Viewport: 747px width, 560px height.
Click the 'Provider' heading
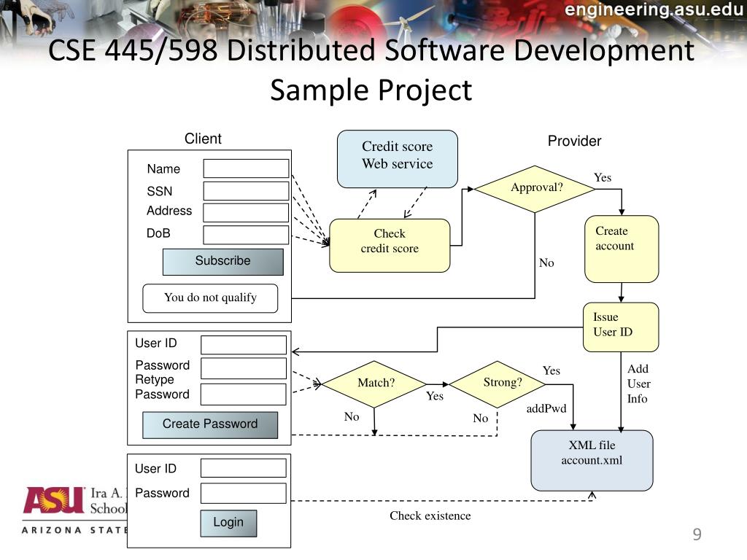[575, 141]
